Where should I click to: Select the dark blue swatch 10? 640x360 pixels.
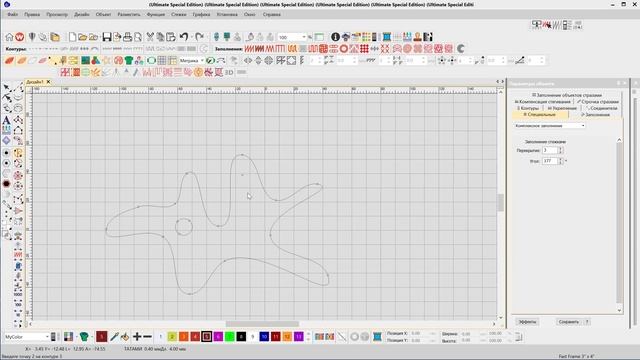coord(264,337)
